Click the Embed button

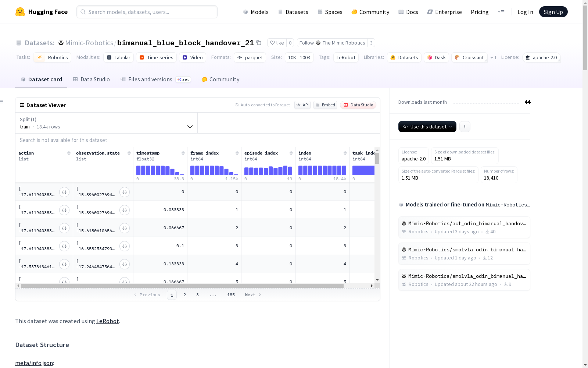coord(325,105)
